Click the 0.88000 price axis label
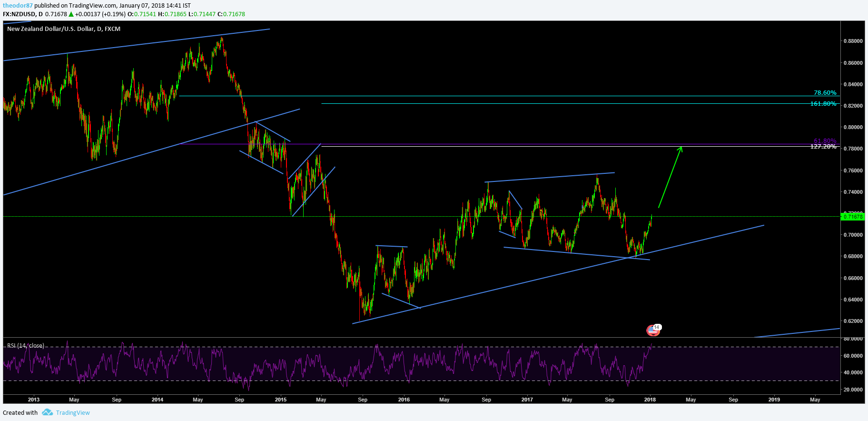Viewport: 868px width, 421px height. click(853, 41)
